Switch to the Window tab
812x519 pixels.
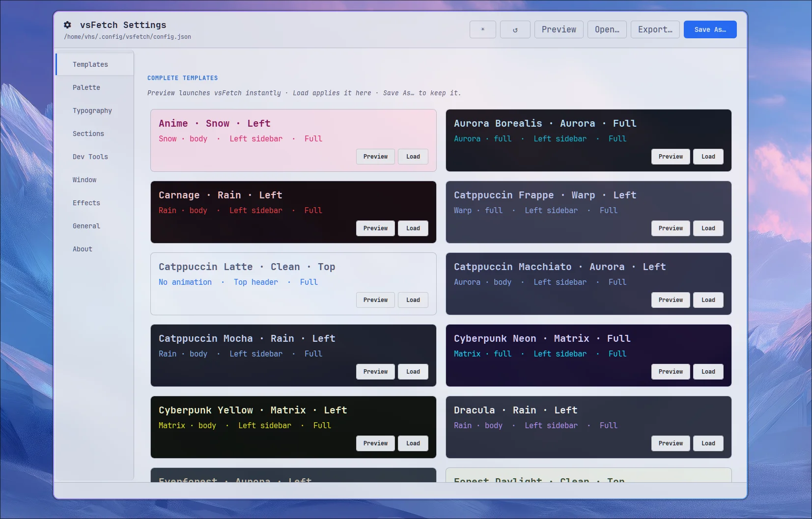(95, 180)
